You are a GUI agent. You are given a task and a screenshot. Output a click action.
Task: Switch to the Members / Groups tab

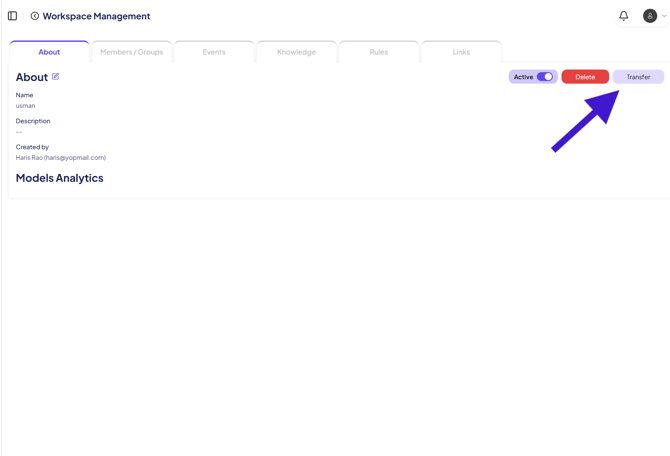[x=132, y=52]
